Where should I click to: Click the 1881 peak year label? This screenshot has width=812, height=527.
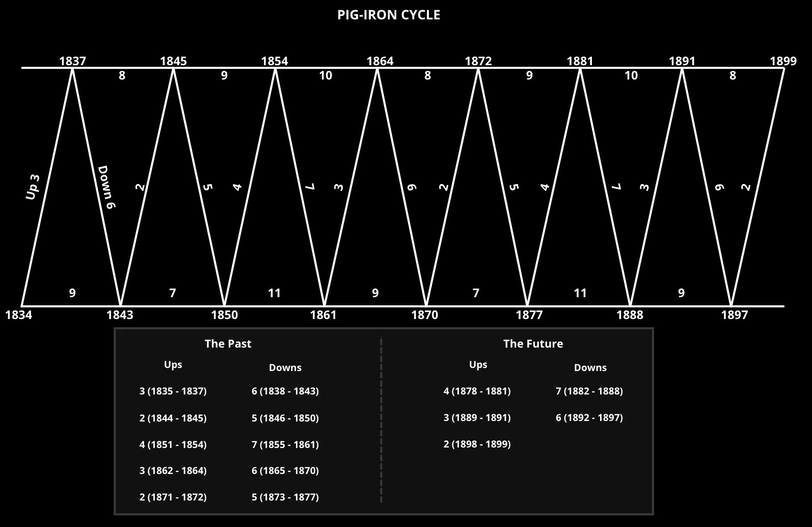pos(580,61)
